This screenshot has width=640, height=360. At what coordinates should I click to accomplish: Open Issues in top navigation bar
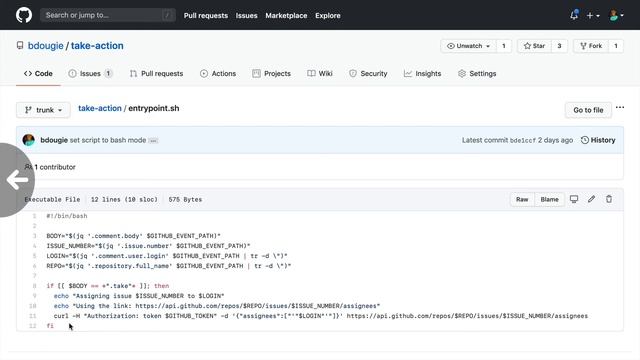[x=246, y=16]
